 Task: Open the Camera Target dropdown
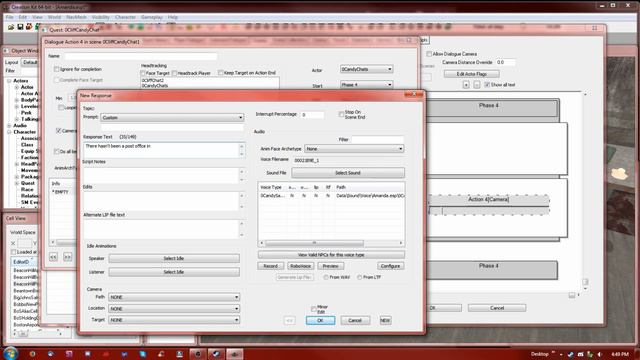[x=174, y=320]
